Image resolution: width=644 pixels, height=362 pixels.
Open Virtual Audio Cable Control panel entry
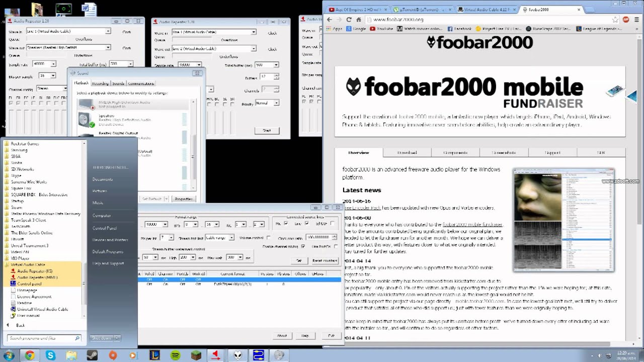point(29,284)
